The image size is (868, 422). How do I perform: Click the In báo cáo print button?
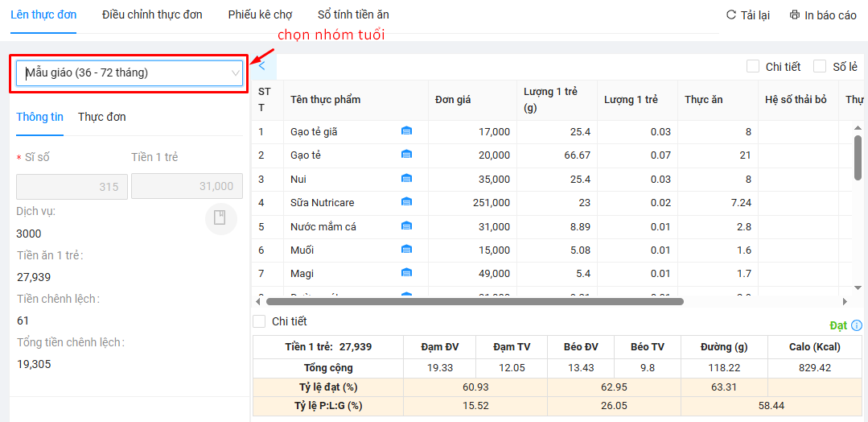coord(823,15)
